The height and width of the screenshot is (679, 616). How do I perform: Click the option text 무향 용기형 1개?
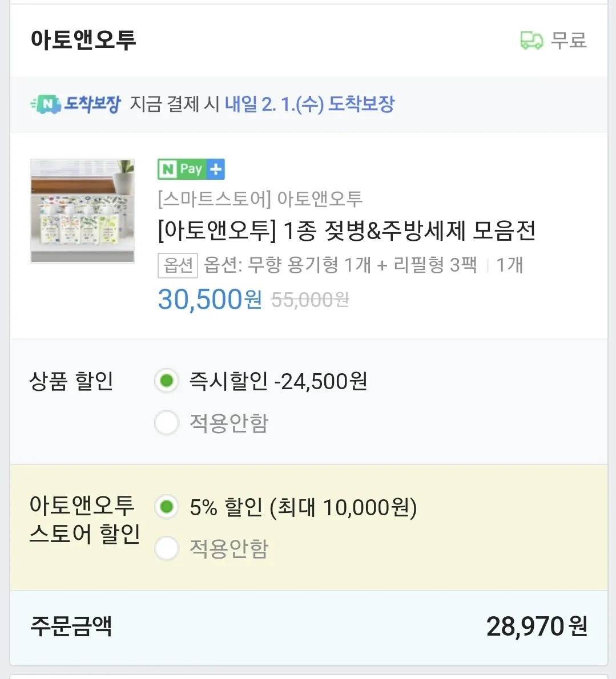tap(309, 265)
